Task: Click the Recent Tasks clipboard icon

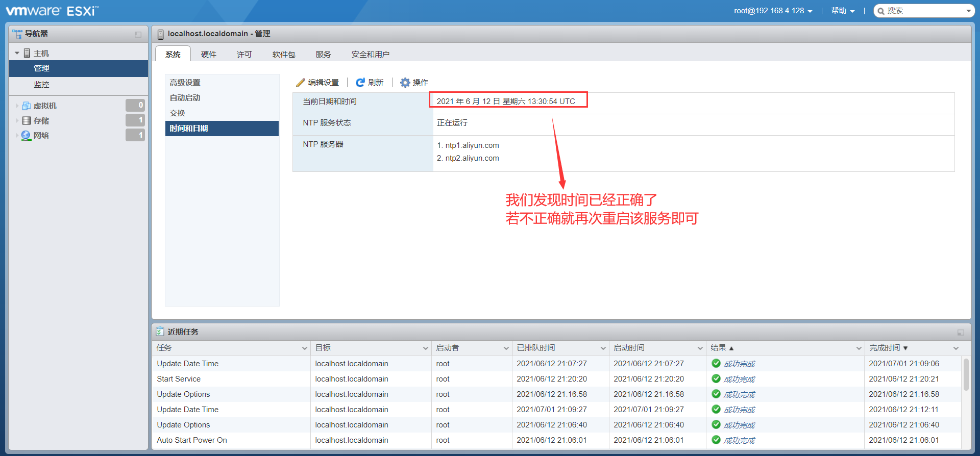Action: click(160, 332)
